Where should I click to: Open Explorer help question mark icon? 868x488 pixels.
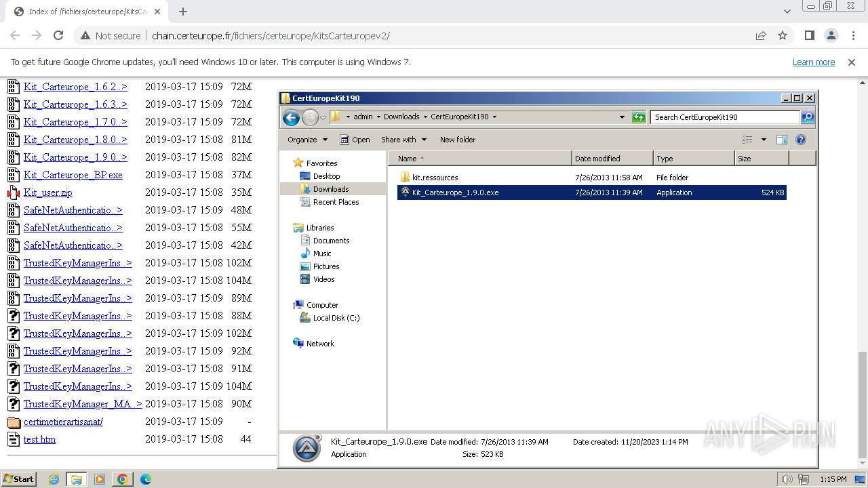coord(801,140)
